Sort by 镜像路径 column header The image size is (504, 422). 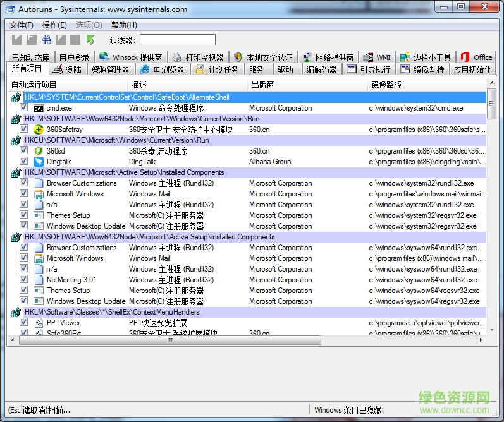[427, 85]
